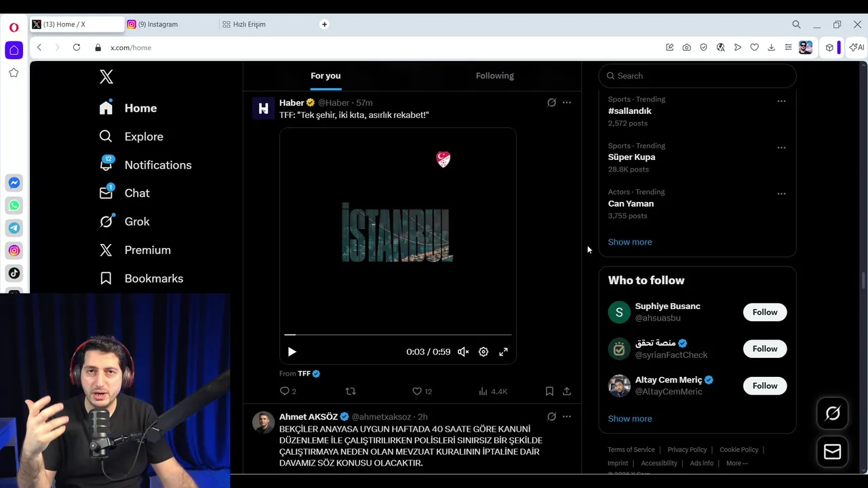
Task: Open a new browser tab
Action: click(x=324, y=24)
